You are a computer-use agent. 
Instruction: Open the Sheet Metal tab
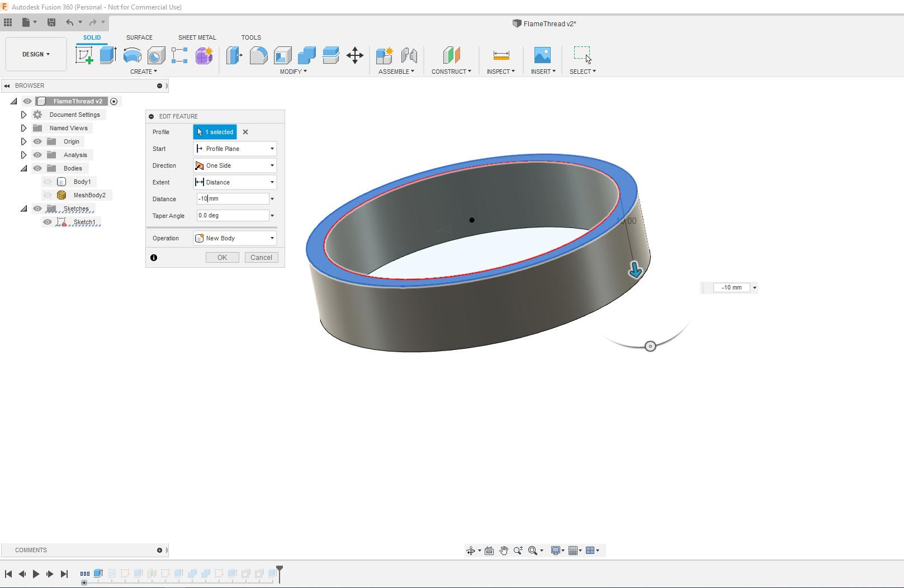pyautogui.click(x=197, y=37)
